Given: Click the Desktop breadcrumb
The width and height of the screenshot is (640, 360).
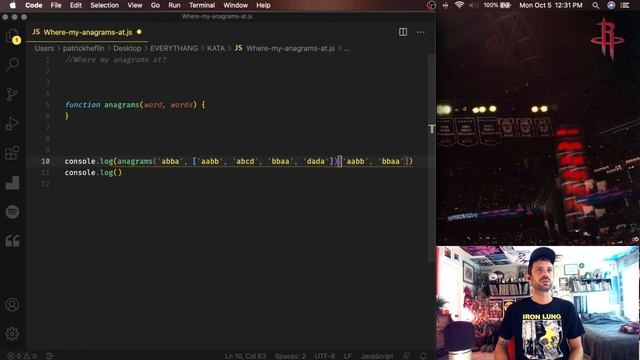Looking at the screenshot, I should click(127, 48).
